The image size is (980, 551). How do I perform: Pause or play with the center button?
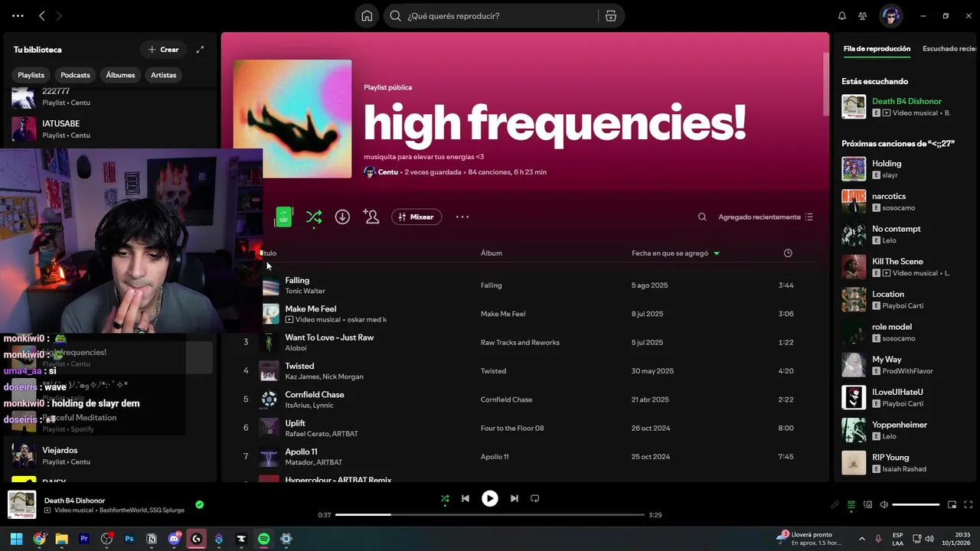(x=490, y=498)
